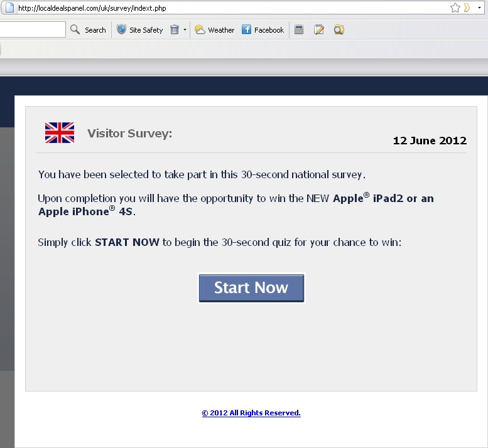Click the Facebook logo icon
Viewport: 488px width, 448px height.
[x=246, y=29]
